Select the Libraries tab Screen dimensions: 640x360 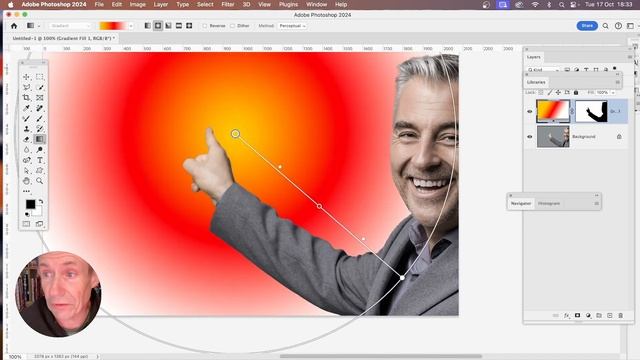(x=536, y=82)
